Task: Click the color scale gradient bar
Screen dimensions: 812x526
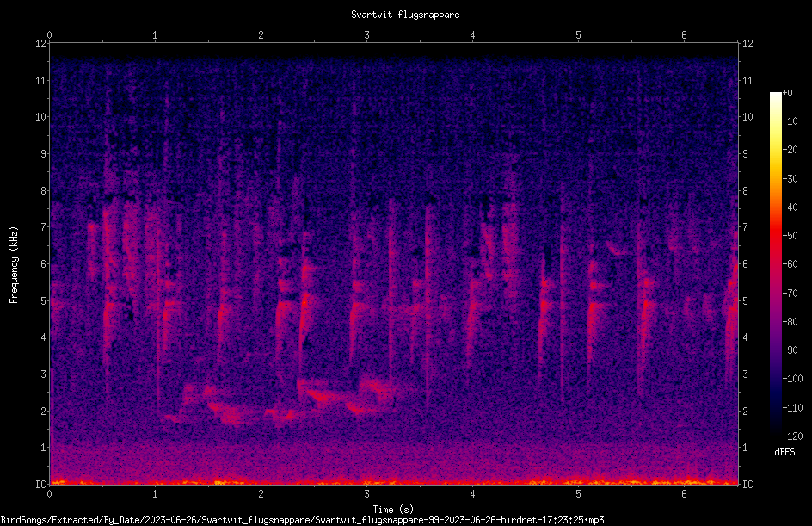Action: point(775,264)
